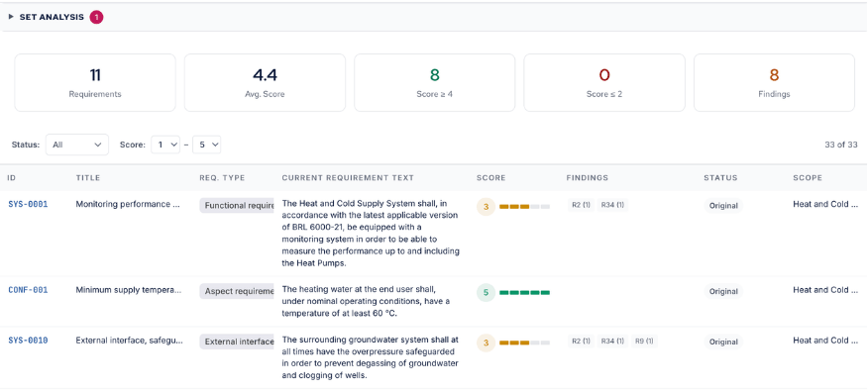Click the Original status badge for CONF-001
The width and height of the screenshot is (868, 392).
(723, 291)
